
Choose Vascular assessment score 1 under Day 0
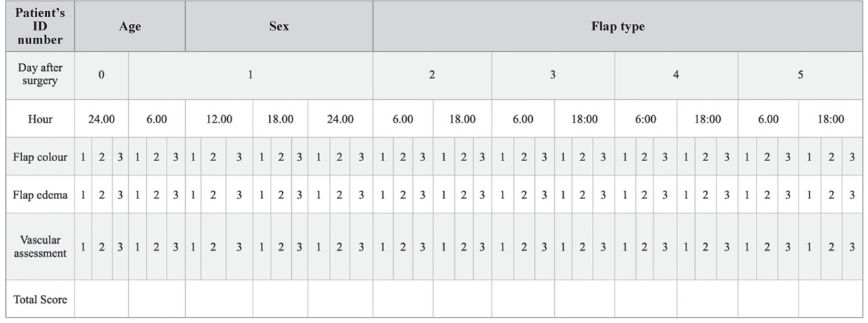(83, 247)
